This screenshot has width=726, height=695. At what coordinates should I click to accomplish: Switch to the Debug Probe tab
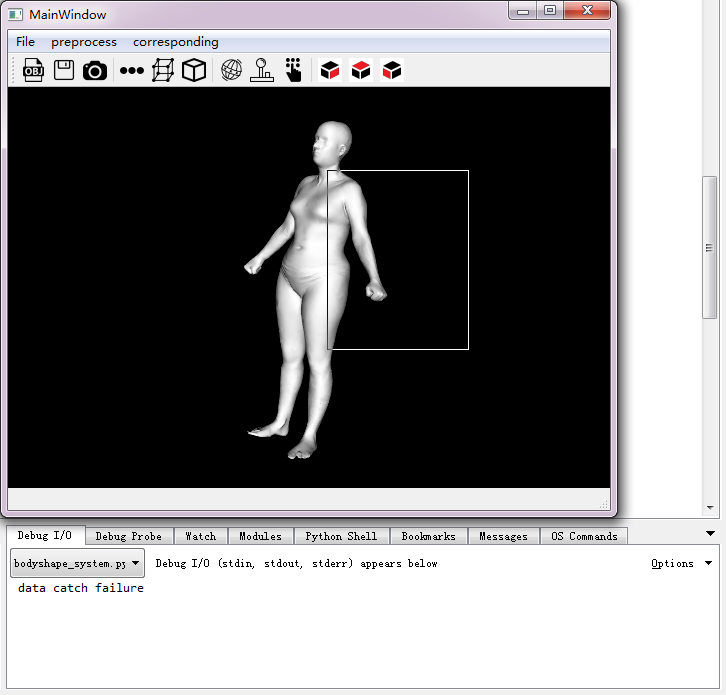[x=130, y=536]
